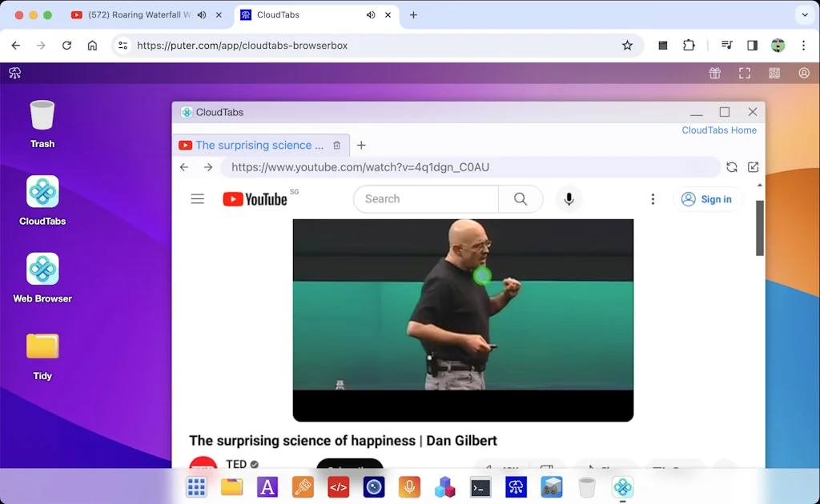Open the tab search chevron in Chrome
Image resolution: width=820 pixels, height=504 pixels.
coord(805,14)
